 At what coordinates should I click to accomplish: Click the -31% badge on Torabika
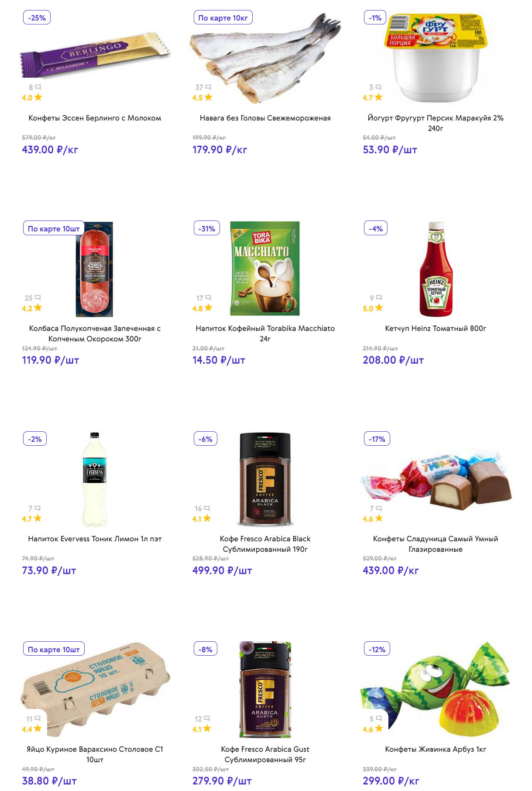206,228
